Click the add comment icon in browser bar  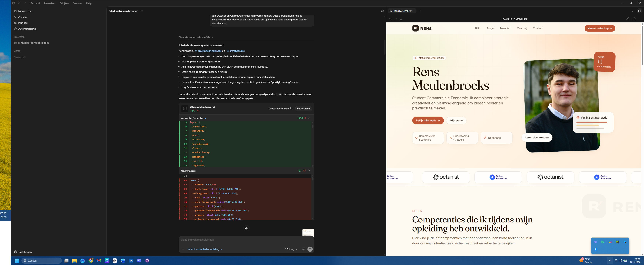(634, 19)
